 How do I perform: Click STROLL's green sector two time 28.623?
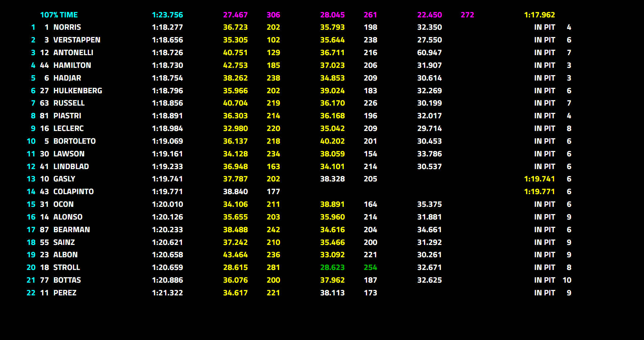[332, 267]
